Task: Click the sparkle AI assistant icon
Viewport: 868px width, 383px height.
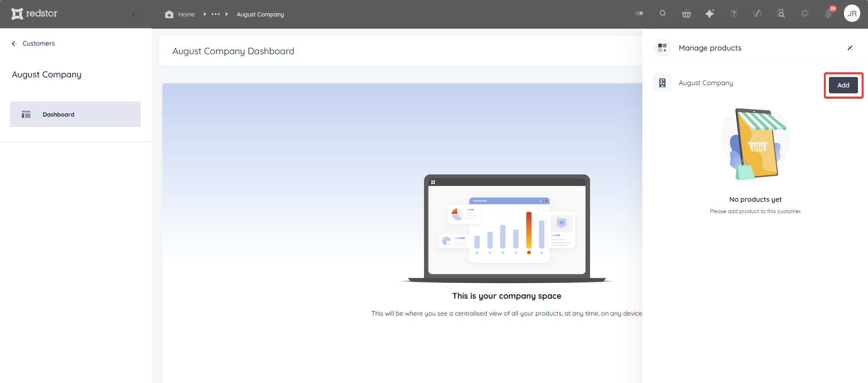Action: [710, 13]
